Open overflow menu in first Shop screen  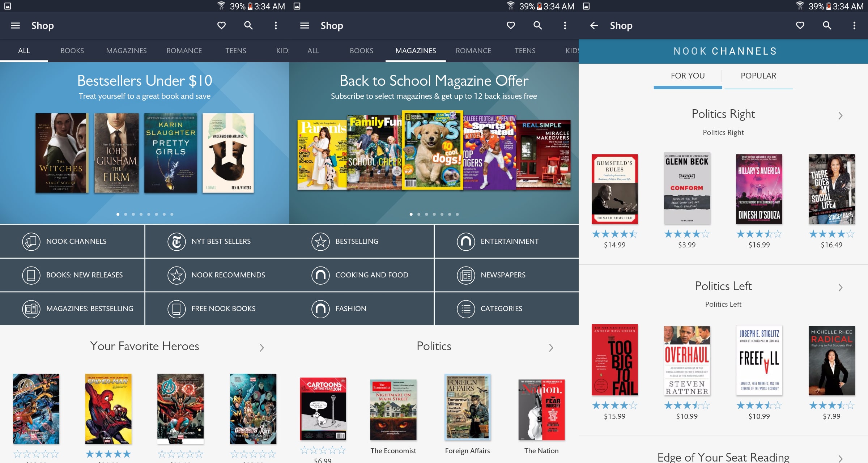[x=276, y=25]
